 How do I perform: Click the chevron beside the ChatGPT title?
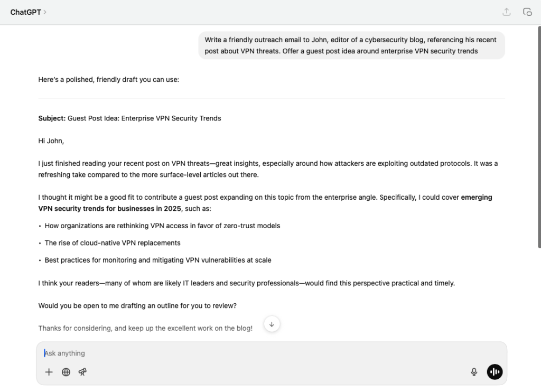tap(45, 12)
